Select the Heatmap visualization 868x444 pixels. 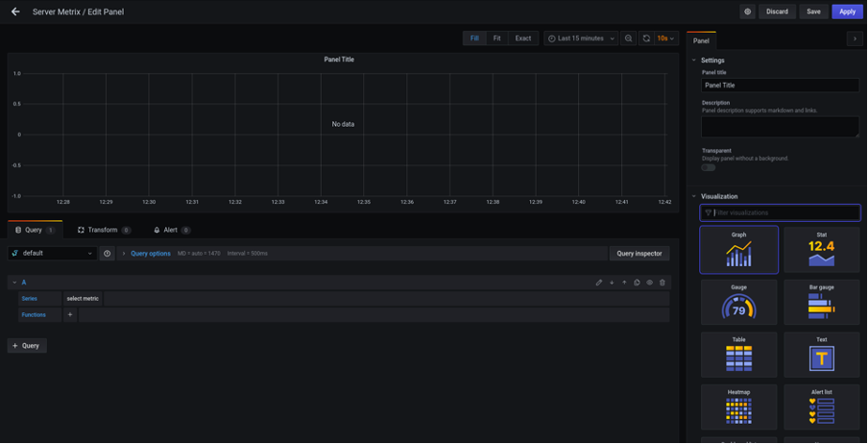(x=739, y=407)
